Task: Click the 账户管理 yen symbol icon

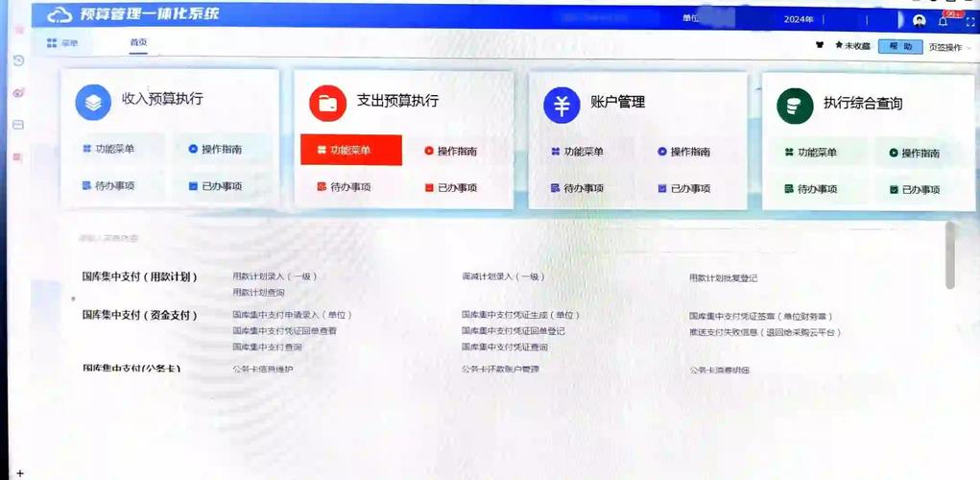Action: click(x=562, y=105)
